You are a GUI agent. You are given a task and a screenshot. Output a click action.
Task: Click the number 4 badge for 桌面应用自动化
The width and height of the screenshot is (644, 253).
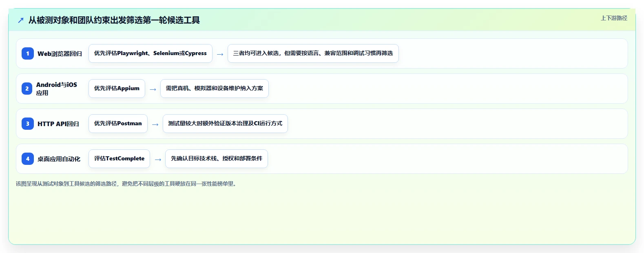point(28,159)
